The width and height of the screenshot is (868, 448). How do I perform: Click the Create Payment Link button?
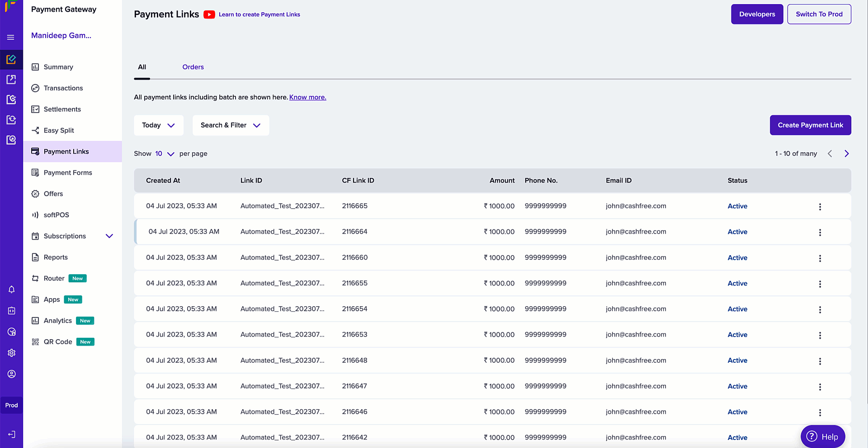click(x=810, y=125)
